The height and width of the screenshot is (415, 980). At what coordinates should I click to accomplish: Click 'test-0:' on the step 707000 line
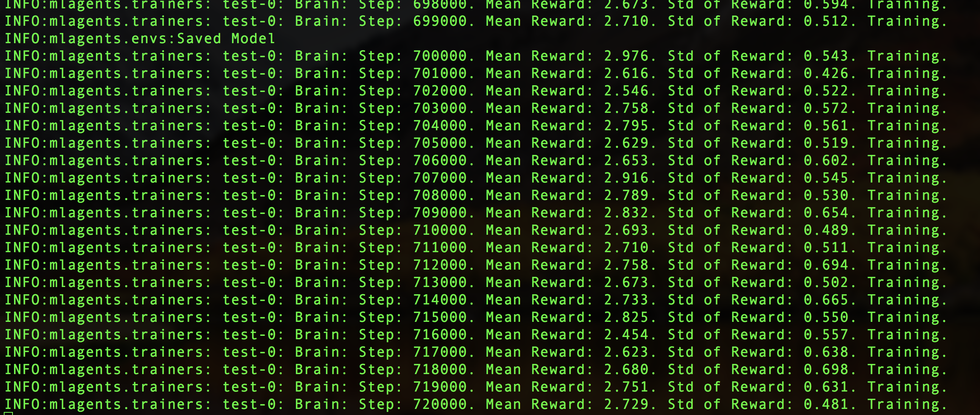click(x=253, y=178)
